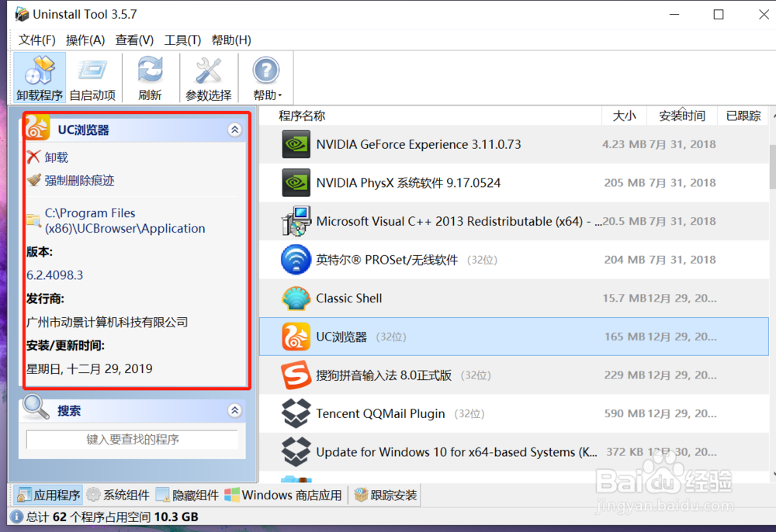Select Tencent QQMail Plugin name
This screenshot has height=532, width=776.
380,413
